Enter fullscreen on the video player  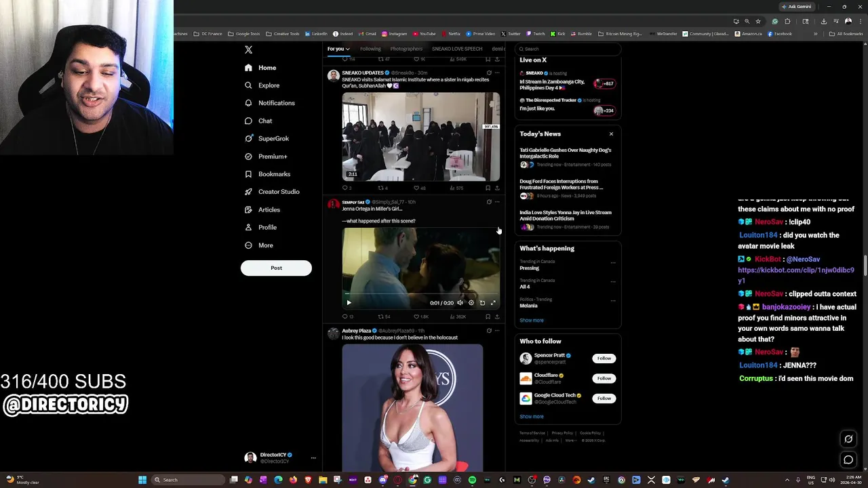(493, 303)
